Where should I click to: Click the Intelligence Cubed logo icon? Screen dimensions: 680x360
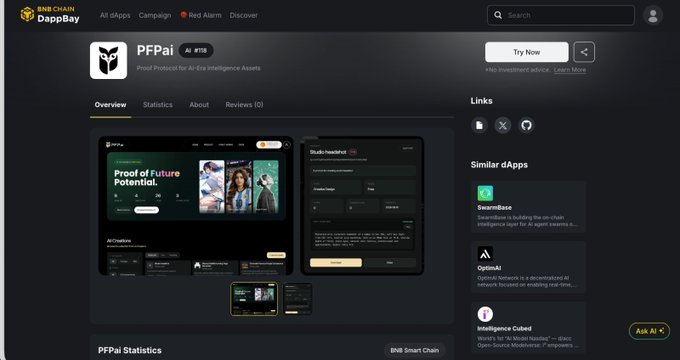485,314
